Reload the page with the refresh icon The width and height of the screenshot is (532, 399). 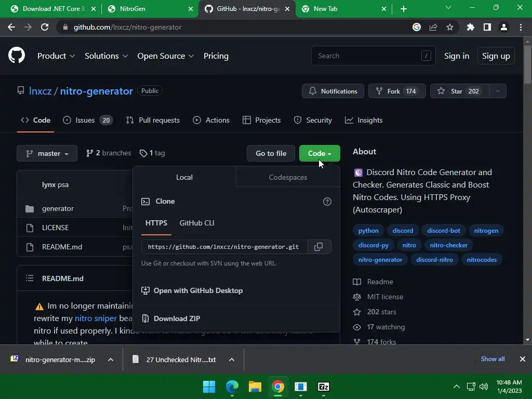click(45, 27)
